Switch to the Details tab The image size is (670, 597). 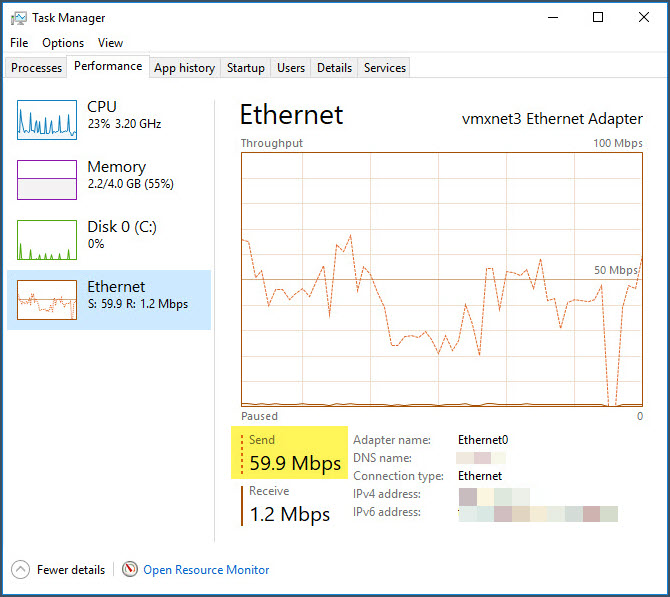(x=334, y=68)
